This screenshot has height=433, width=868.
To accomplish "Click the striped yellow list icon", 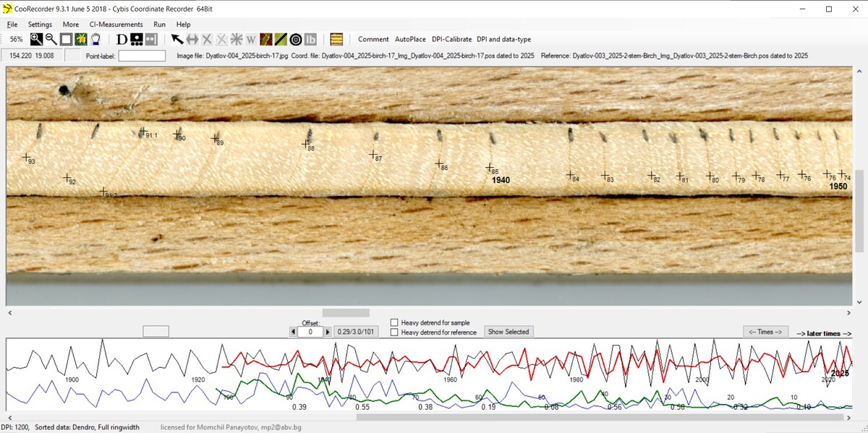I will [336, 39].
